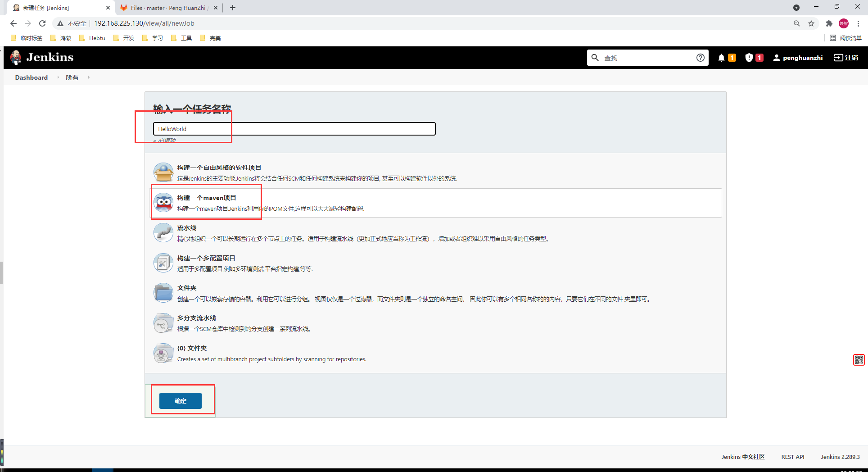Open 鸿蒙 bookmark folder

[61, 38]
